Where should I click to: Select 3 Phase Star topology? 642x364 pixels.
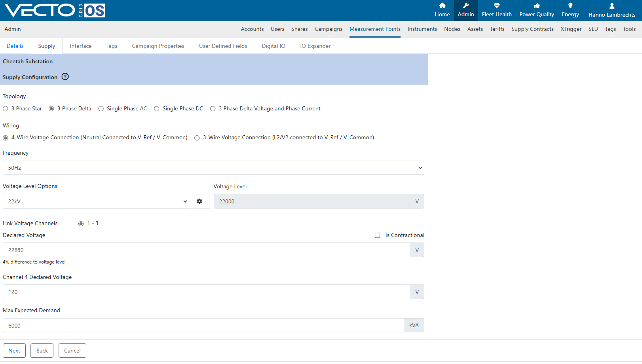click(x=6, y=109)
